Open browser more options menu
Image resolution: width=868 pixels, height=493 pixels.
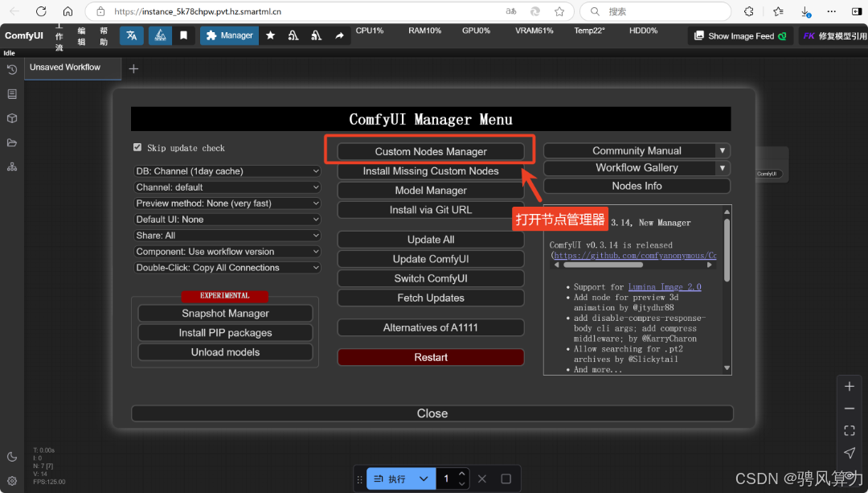832,11
